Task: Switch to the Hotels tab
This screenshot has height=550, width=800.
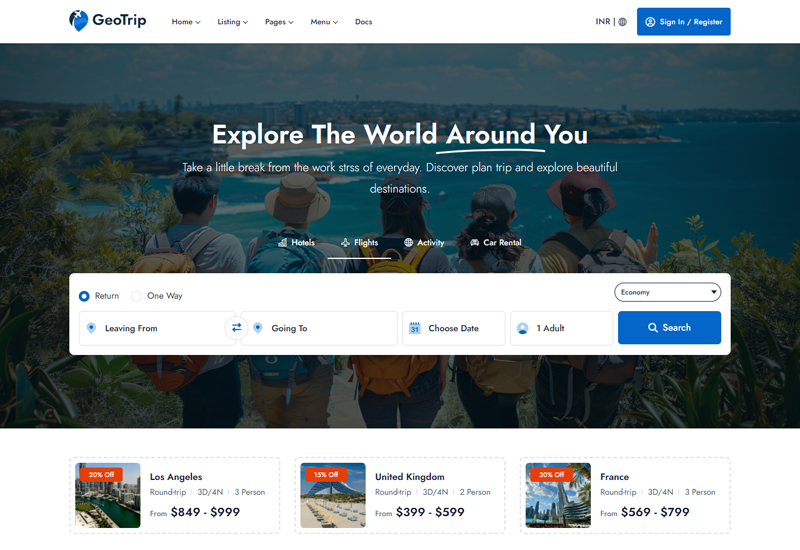Action: 296,242
